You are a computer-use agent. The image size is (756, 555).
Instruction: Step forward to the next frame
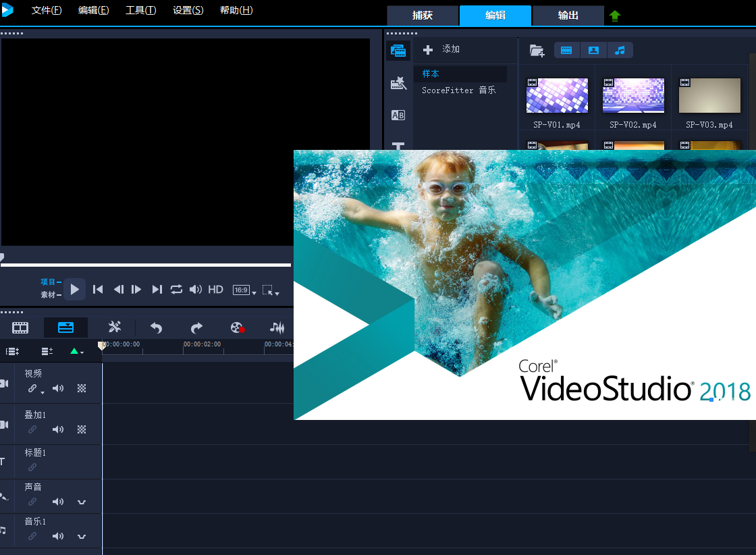point(136,289)
